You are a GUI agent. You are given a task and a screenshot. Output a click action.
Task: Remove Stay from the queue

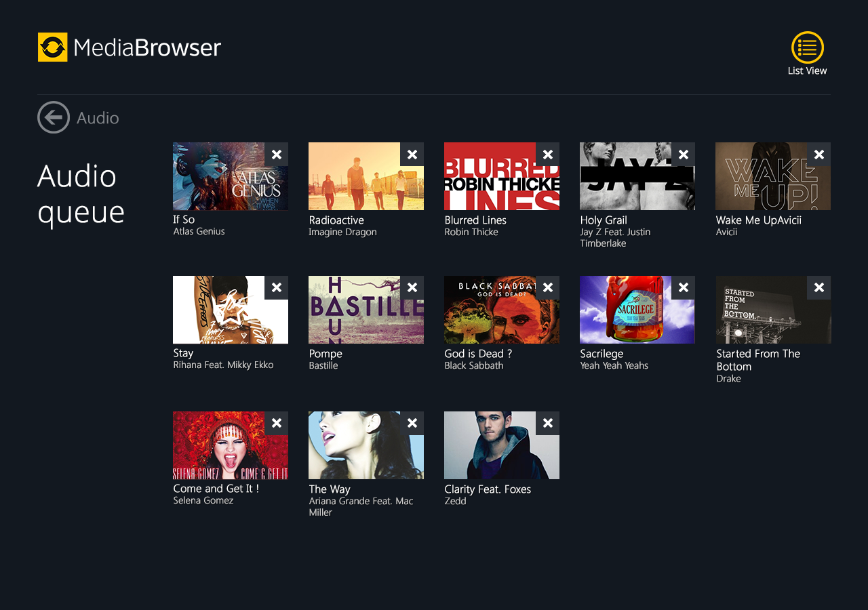point(276,288)
